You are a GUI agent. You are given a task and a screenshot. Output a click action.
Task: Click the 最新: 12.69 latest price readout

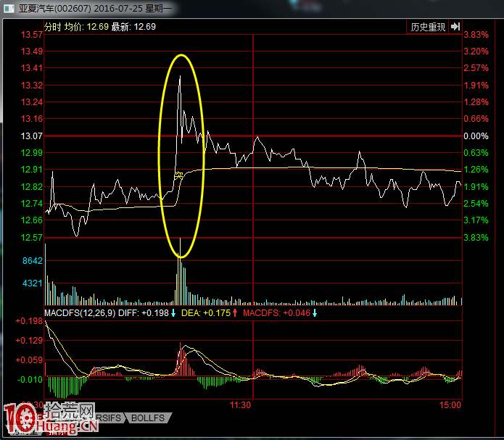(x=133, y=27)
